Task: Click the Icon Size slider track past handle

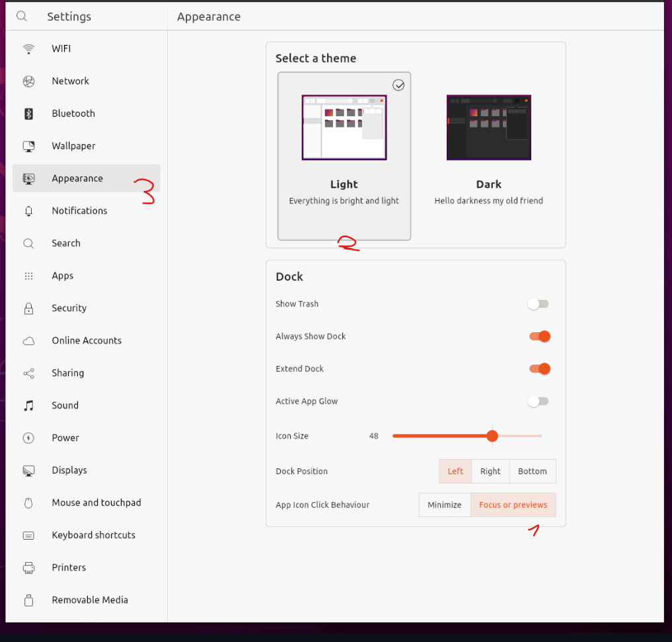Action: tap(520, 436)
